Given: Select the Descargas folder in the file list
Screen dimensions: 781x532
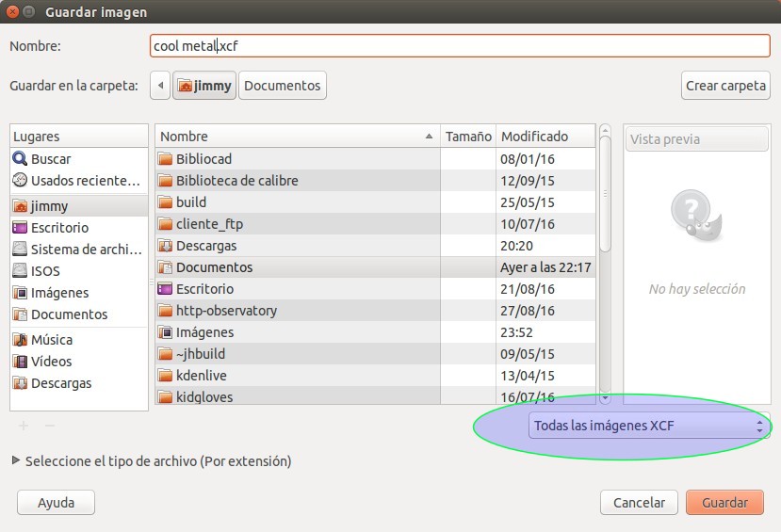Looking at the screenshot, I should click(x=206, y=246).
